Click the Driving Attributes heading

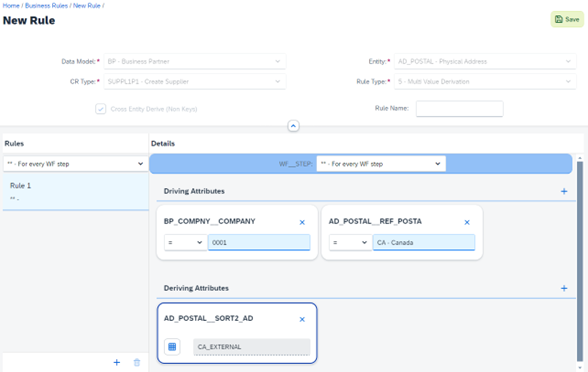[x=194, y=191]
